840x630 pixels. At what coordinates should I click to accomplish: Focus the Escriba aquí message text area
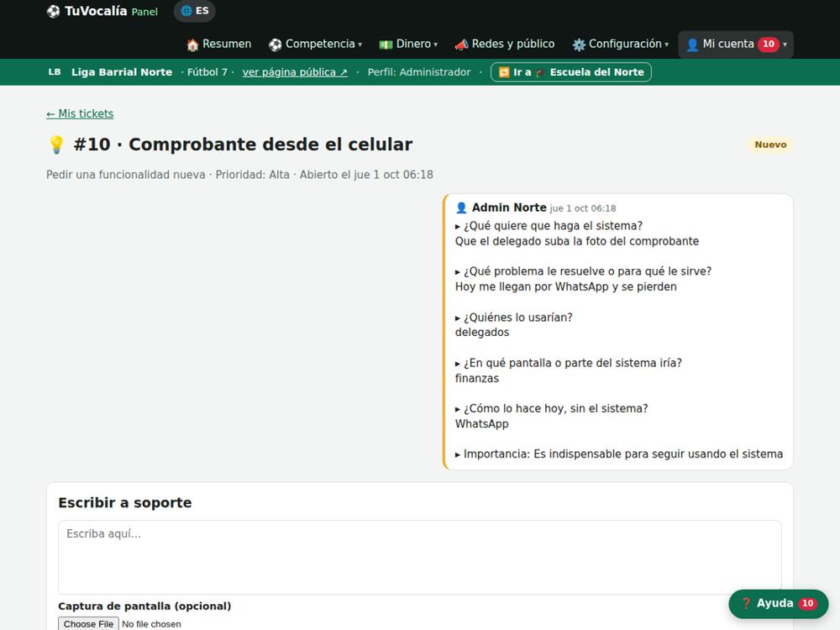419,557
